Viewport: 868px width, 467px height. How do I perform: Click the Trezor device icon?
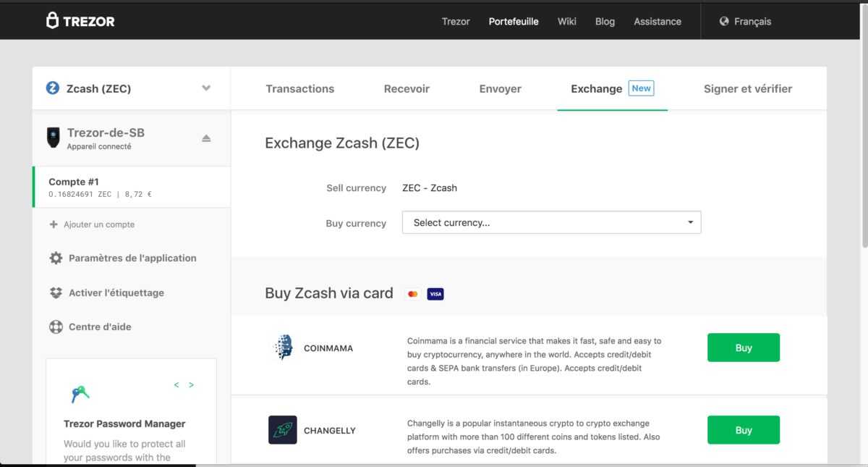53,138
